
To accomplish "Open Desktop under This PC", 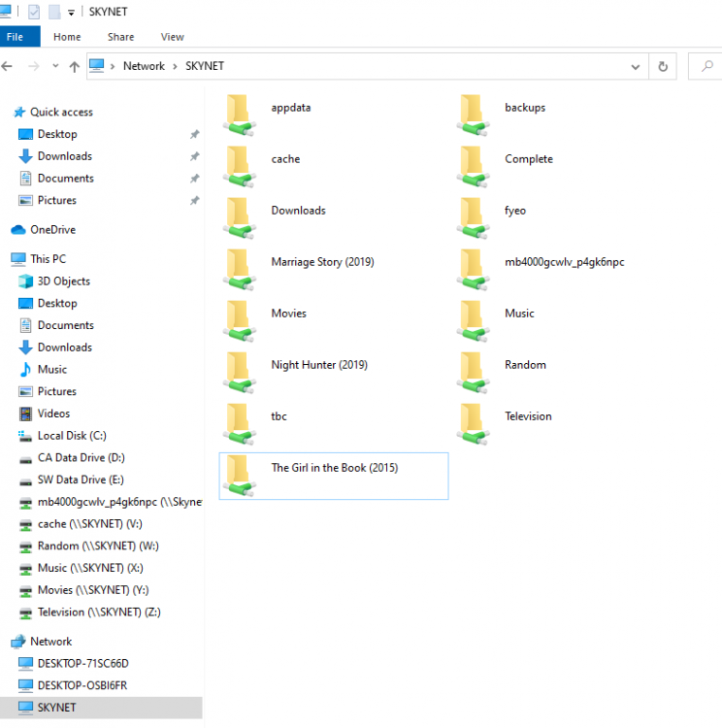I will [x=57, y=304].
